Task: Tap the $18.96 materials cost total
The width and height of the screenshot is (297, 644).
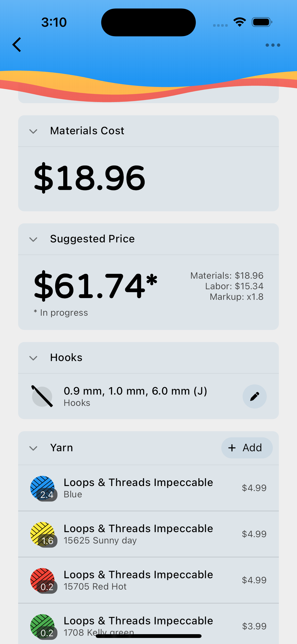Action: [89, 178]
